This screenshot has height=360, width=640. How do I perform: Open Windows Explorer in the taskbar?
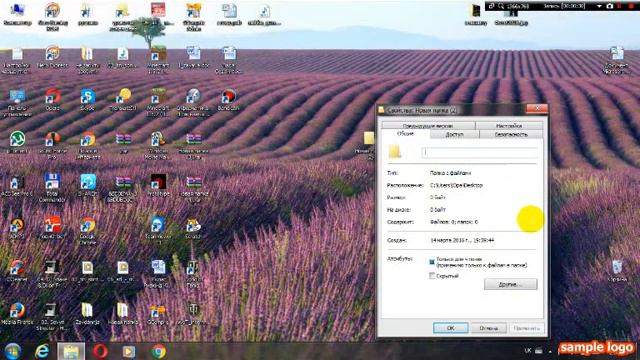pyautogui.click(x=71, y=351)
